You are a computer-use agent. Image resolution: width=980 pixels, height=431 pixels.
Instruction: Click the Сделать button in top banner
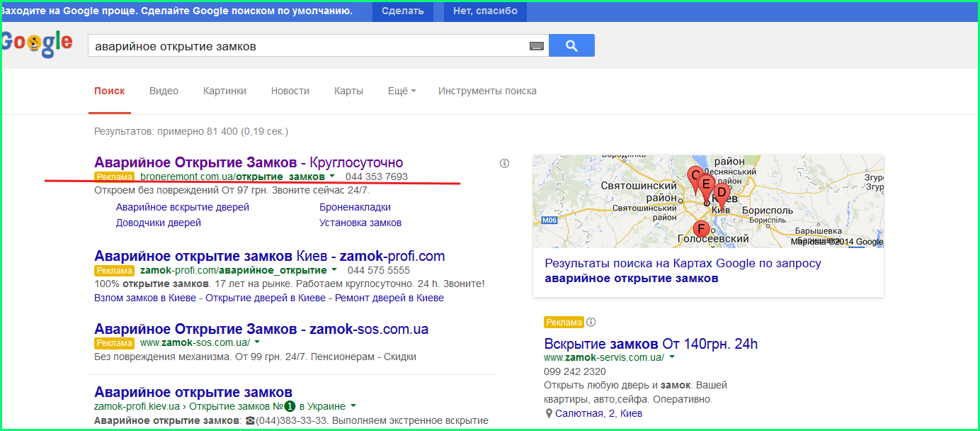(403, 11)
